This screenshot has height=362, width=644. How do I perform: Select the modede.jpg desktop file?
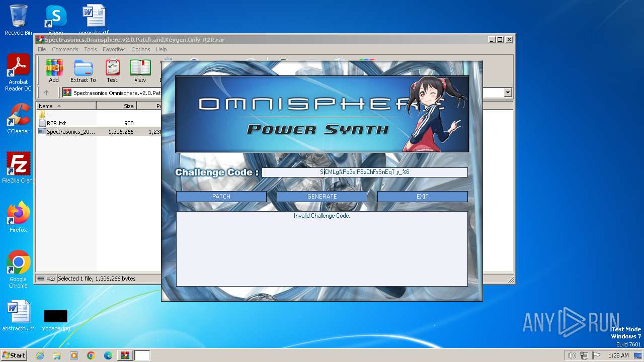click(55, 320)
